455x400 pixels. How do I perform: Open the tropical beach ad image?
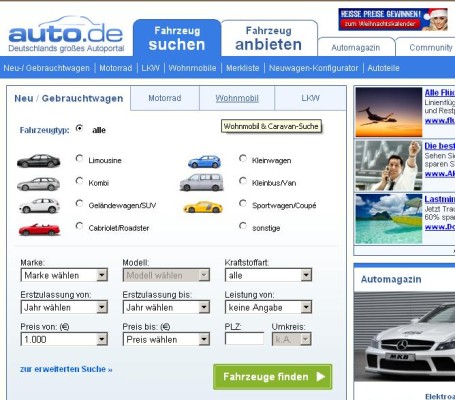tap(388, 219)
